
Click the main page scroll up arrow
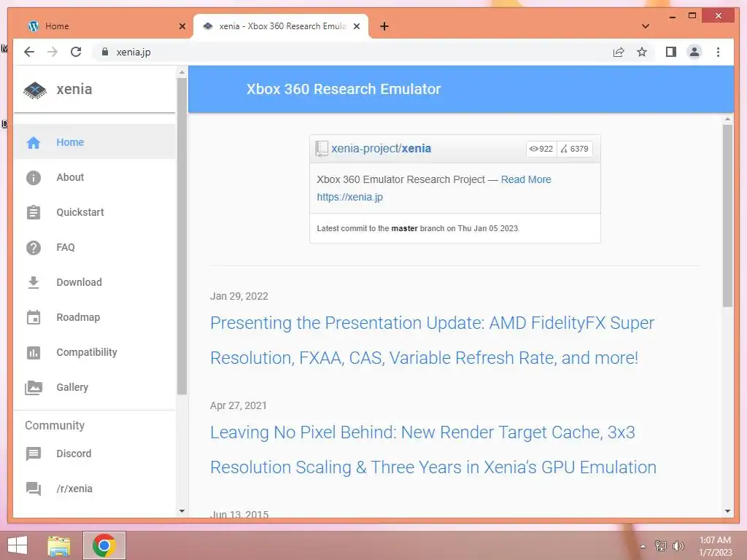click(727, 119)
